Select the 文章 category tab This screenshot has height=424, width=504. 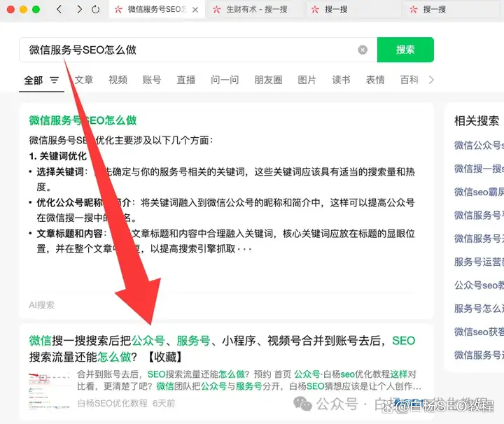click(84, 80)
